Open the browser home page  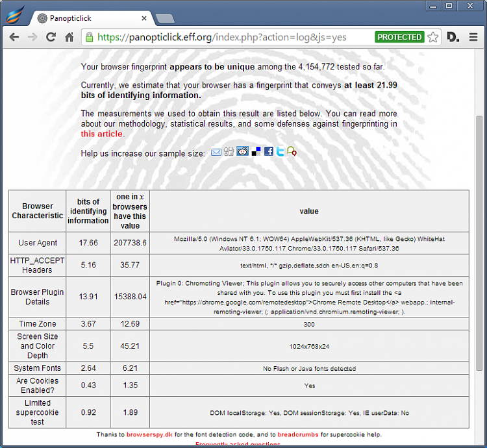click(69, 37)
